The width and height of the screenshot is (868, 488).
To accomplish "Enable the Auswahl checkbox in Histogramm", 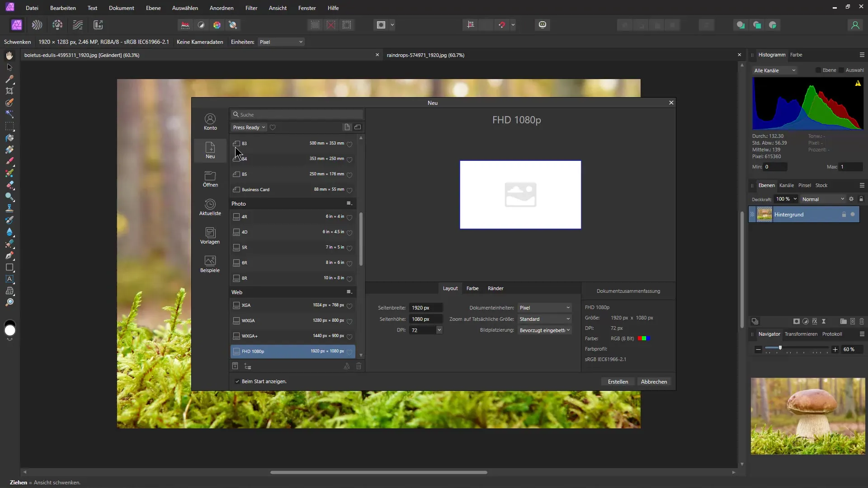I will [841, 70].
